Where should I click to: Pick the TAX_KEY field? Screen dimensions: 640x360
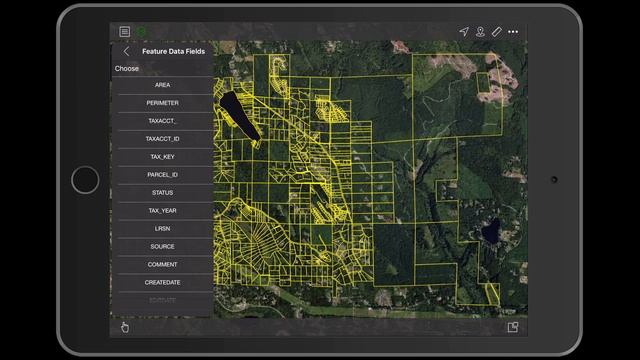pyautogui.click(x=162, y=157)
